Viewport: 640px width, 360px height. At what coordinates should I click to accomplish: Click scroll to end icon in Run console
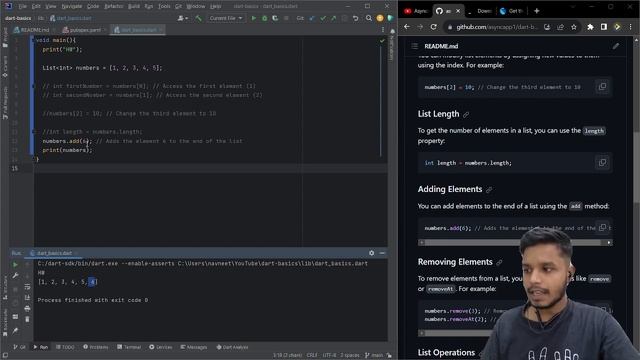27,298
